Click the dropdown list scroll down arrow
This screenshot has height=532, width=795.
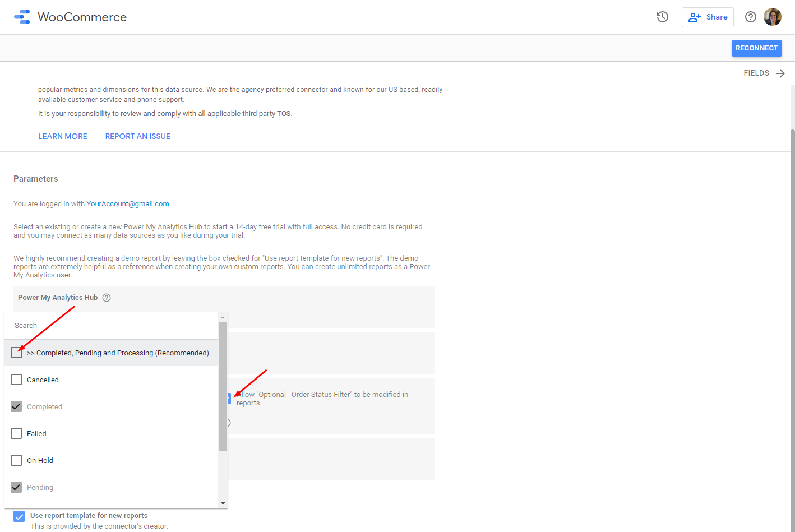pos(223,503)
